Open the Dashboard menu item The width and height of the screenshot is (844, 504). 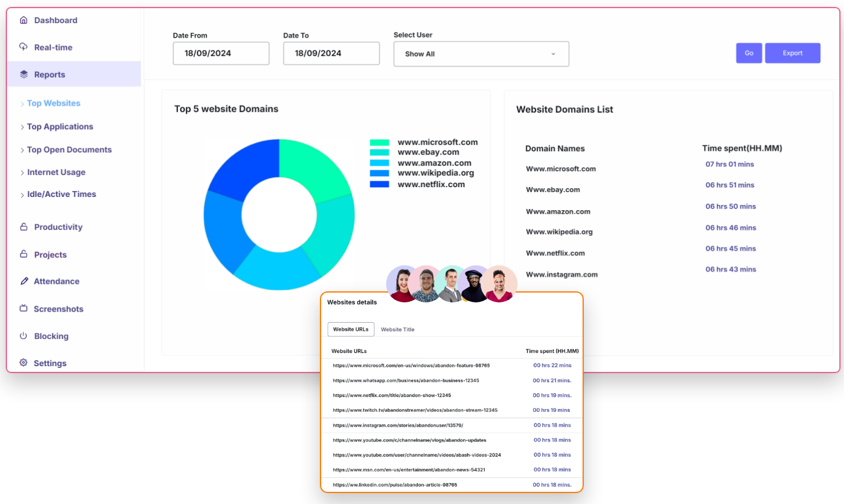pos(56,20)
